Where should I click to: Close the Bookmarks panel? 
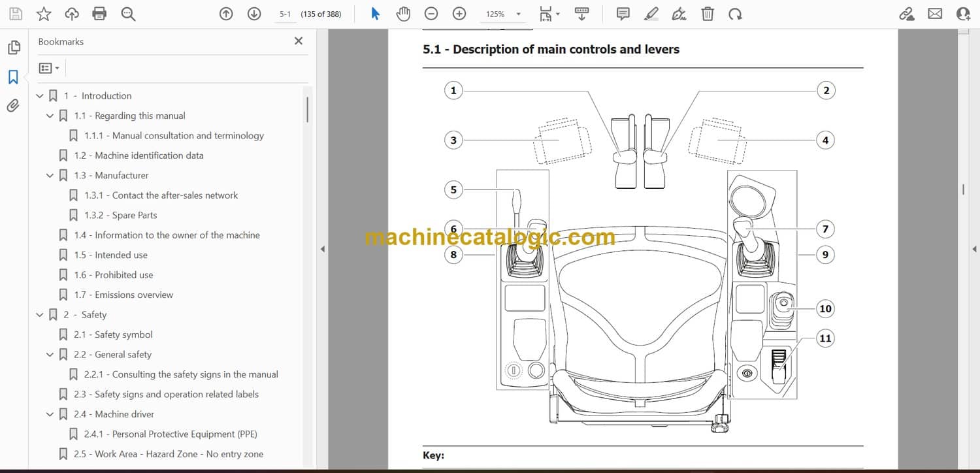click(299, 41)
